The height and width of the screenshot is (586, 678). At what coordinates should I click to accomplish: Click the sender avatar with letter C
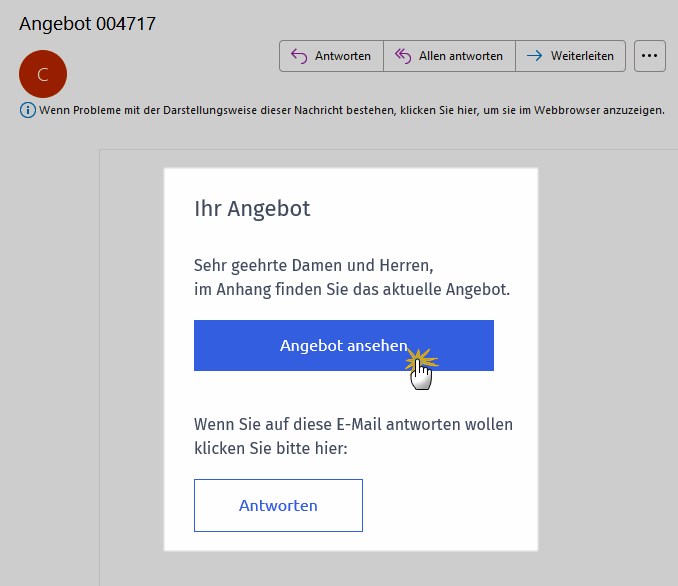tap(43, 74)
